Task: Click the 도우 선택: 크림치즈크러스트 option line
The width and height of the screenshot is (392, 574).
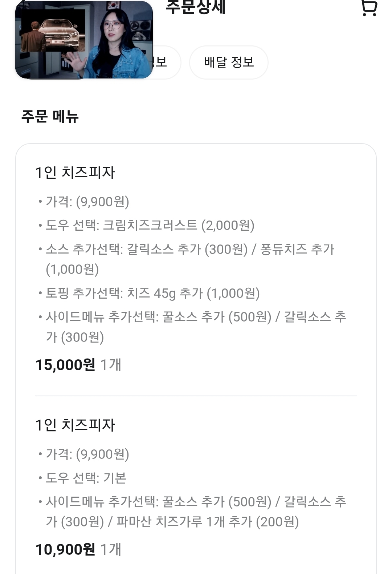Action: [150, 225]
